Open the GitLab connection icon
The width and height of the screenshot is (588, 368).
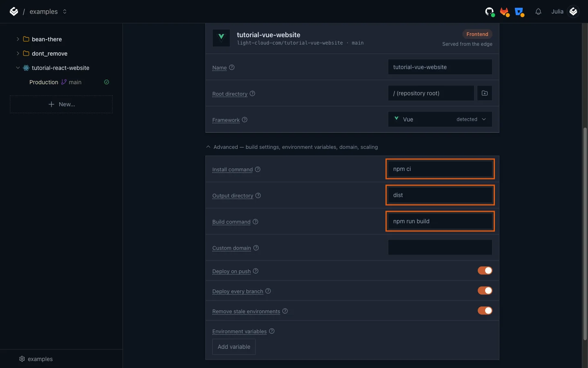pos(505,12)
